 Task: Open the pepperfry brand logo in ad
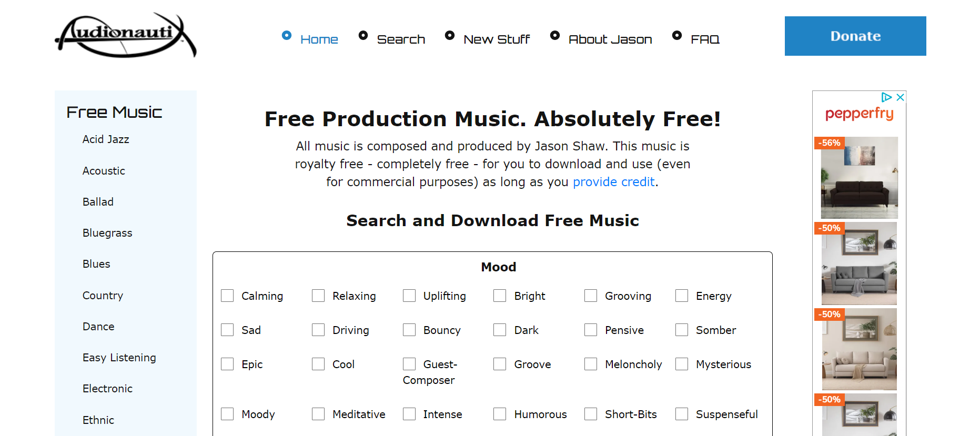coord(859,114)
